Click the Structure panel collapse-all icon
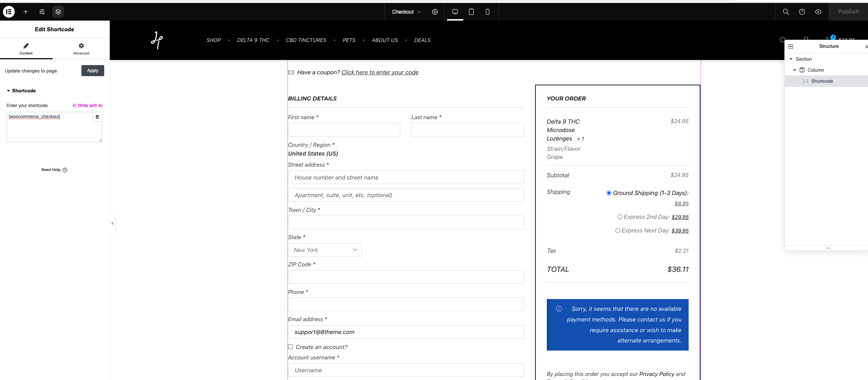Viewport: 868px width, 380px height. [791, 46]
